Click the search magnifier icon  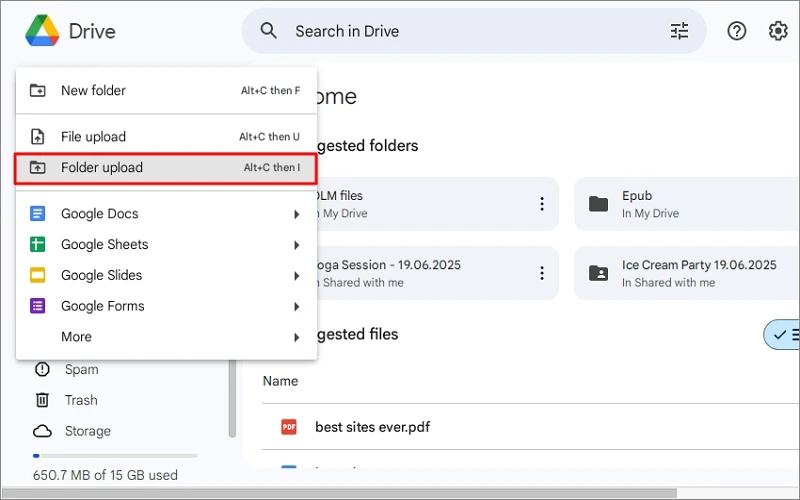(268, 31)
